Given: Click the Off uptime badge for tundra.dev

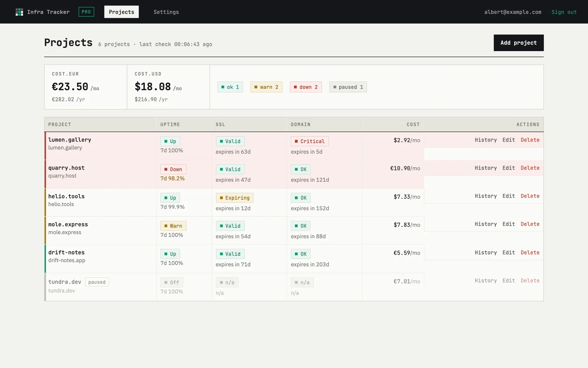Looking at the screenshot, I should (x=172, y=282).
